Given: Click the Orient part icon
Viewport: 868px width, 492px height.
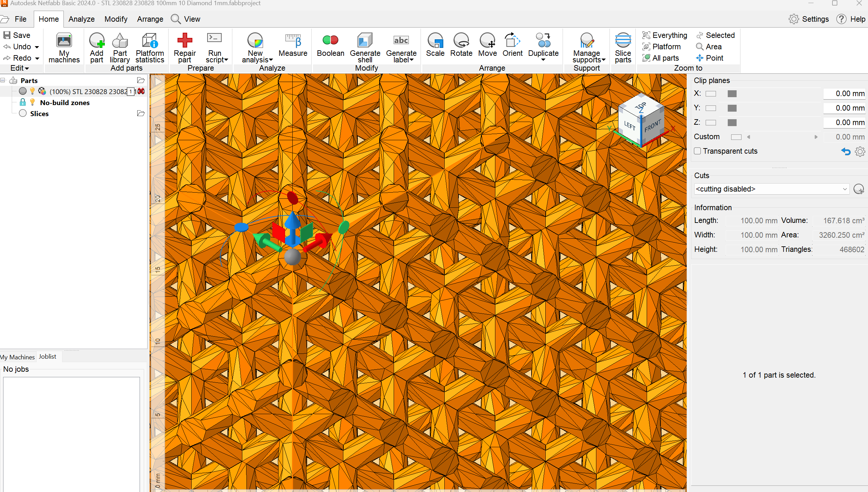Looking at the screenshot, I should tap(512, 41).
